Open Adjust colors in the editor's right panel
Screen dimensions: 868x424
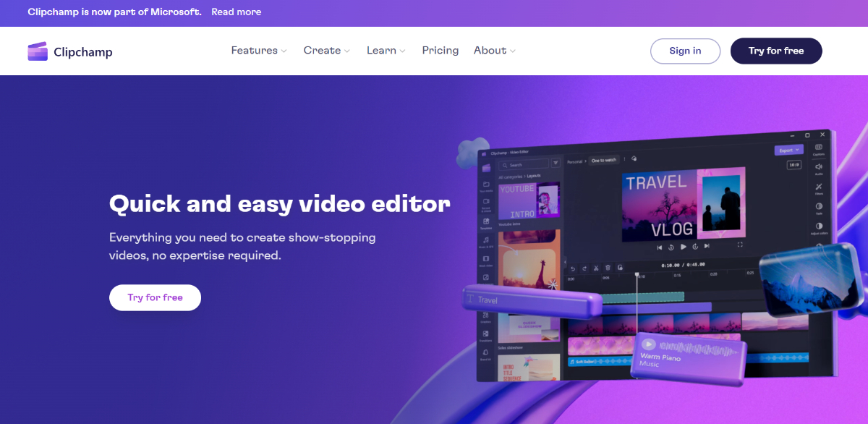(x=819, y=229)
